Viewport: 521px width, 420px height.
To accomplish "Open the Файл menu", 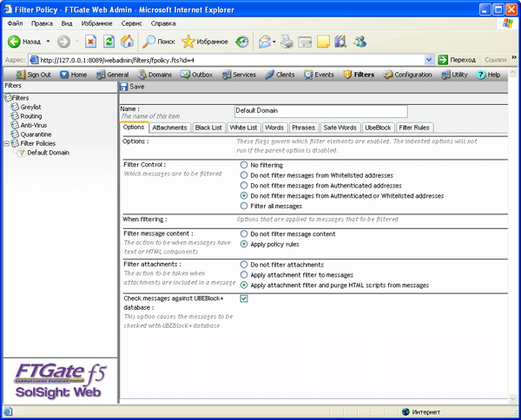I will click(x=15, y=23).
